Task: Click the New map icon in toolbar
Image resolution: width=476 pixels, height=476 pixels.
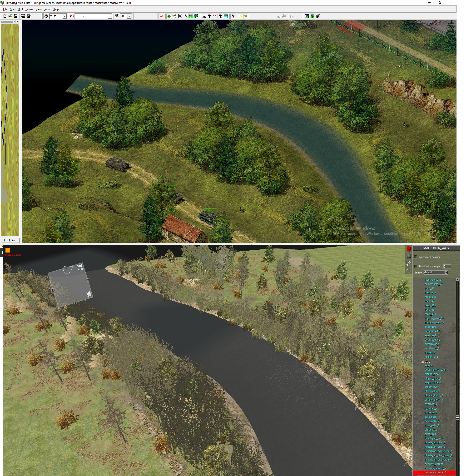Action: (5, 16)
